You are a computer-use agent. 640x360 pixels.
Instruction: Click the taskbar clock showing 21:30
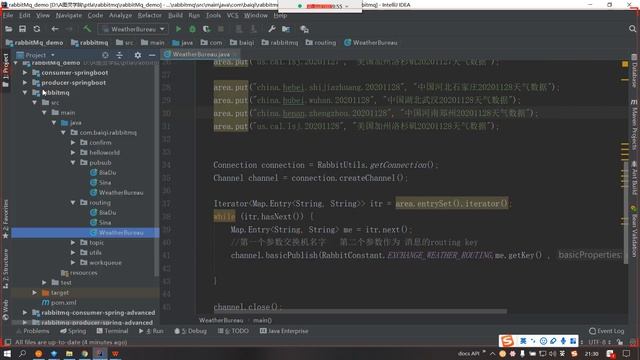(591, 353)
